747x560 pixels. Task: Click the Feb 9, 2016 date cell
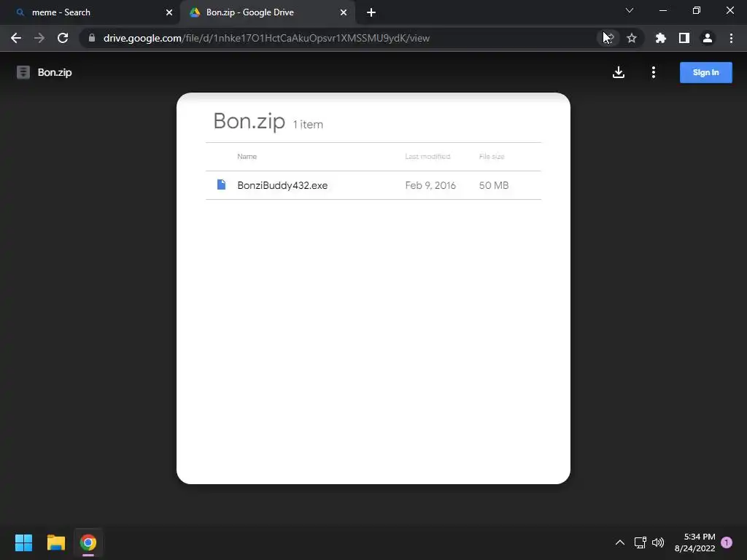tap(430, 185)
